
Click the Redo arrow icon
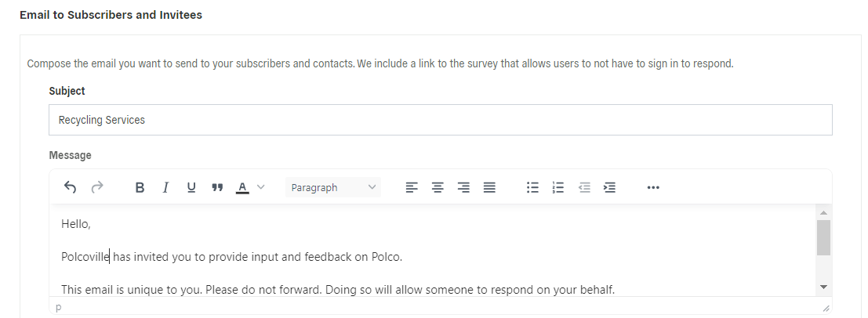click(97, 187)
